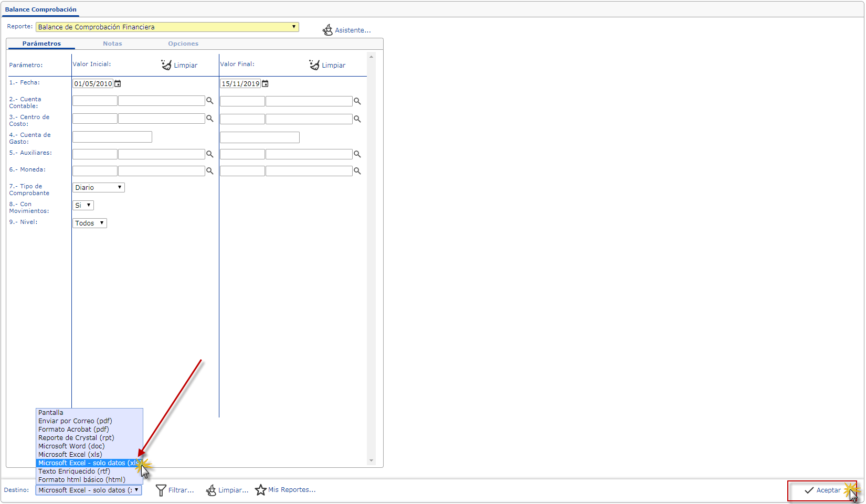The height and width of the screenshot is (504, 866).
Task: Click the Aceptar button
Action: (x=822, y=490)
